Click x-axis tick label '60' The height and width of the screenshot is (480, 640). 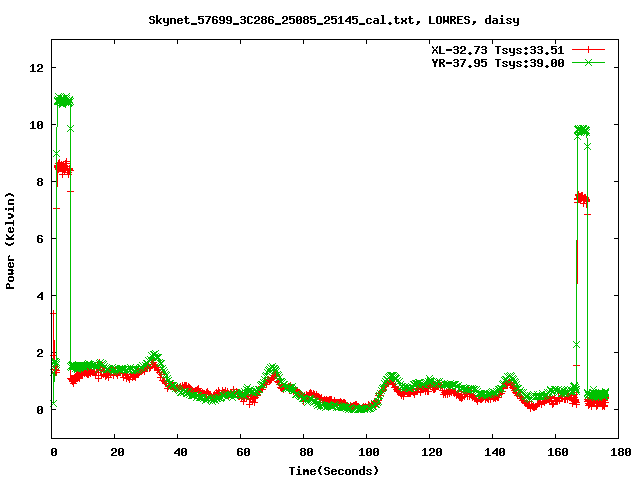(x=243, y=452)
